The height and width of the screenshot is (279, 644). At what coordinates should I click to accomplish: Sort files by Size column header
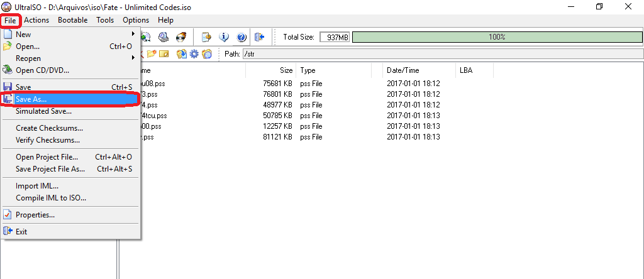point(286,70)
